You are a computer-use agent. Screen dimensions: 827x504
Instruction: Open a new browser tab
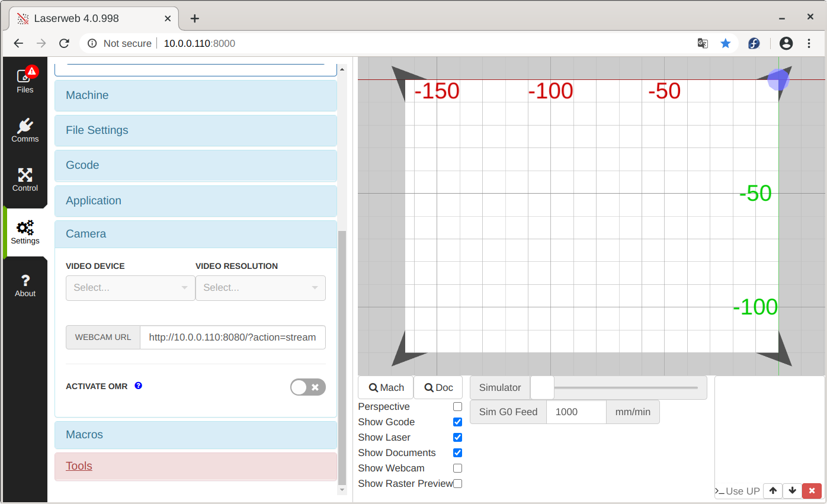[194, 18]
